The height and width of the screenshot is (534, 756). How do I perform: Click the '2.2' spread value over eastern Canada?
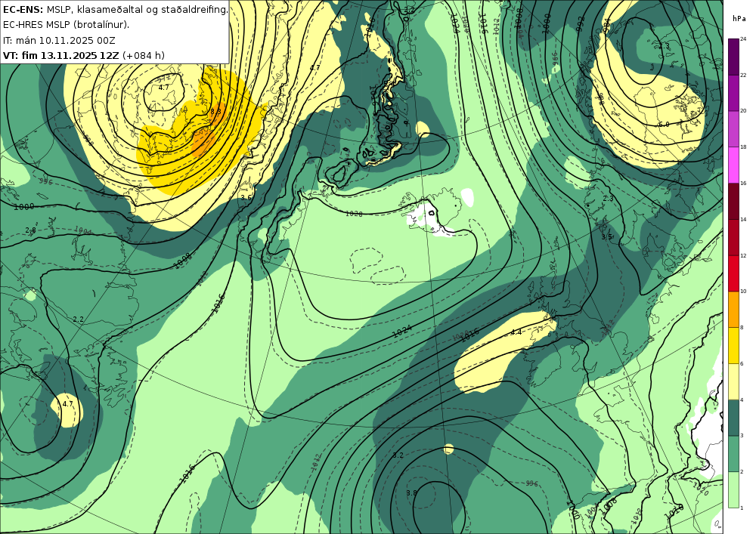78,319
